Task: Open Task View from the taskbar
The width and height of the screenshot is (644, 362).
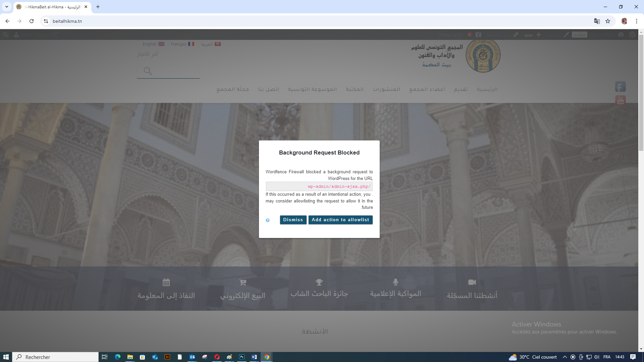Action: [x=105, y=357]
